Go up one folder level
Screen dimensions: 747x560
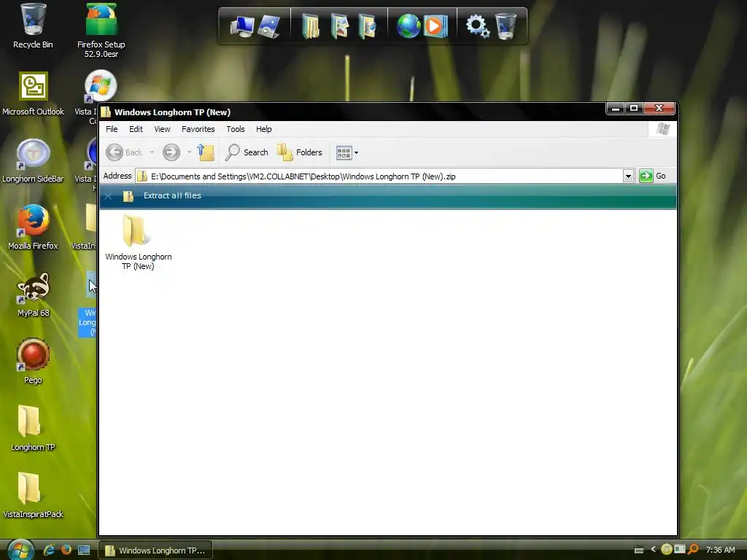pos(206,152)
